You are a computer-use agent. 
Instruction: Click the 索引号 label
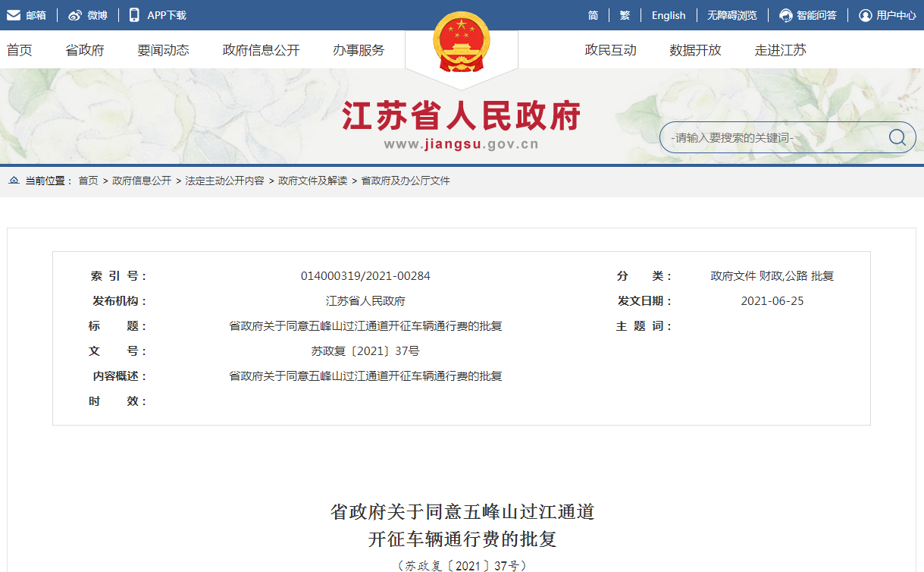click(x=118, y=276)
